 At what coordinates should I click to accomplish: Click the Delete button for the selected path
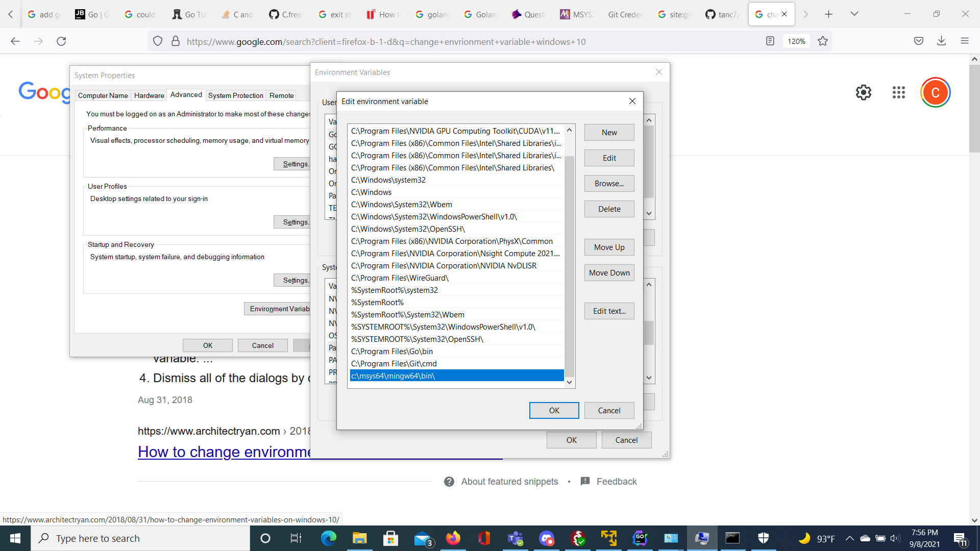(609, 209)
